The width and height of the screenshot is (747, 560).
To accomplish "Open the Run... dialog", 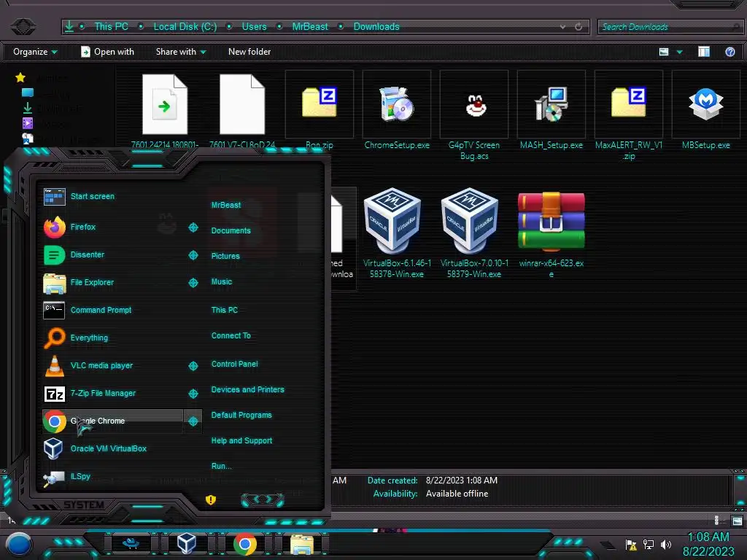I will [222, 466].
